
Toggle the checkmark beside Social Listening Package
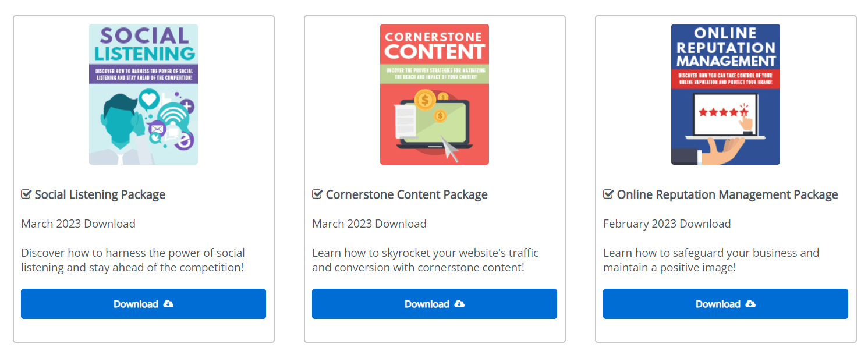point(26,194)
